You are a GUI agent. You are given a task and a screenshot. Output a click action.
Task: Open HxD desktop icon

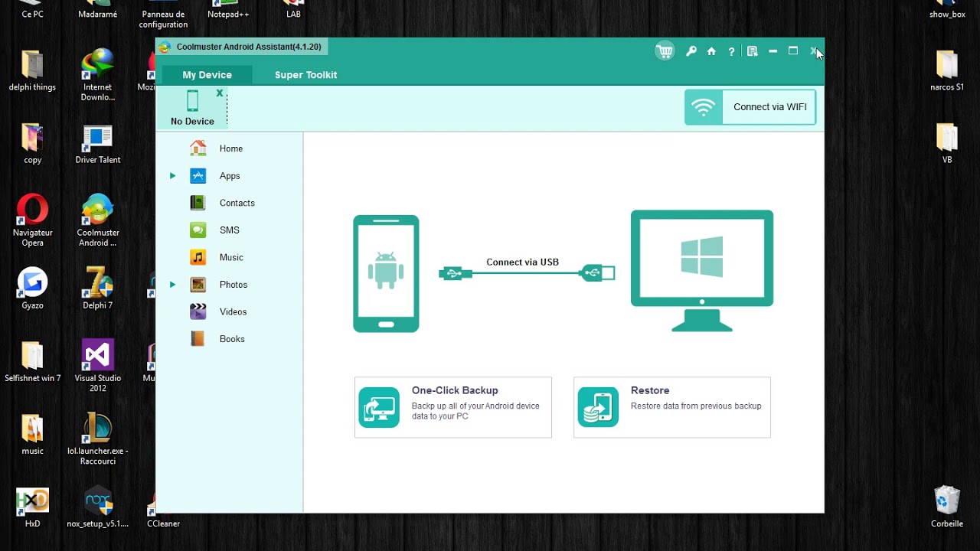tap(32, 507)
